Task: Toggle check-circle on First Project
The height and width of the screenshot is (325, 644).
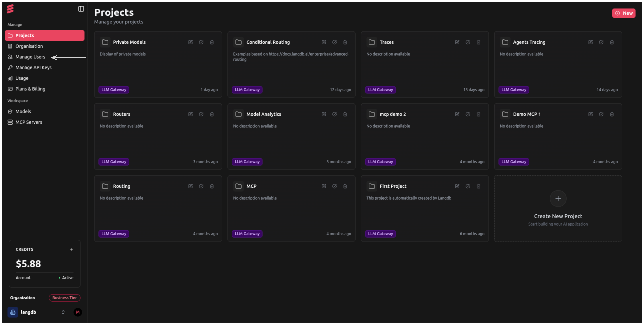Action: tap(468, 186)
